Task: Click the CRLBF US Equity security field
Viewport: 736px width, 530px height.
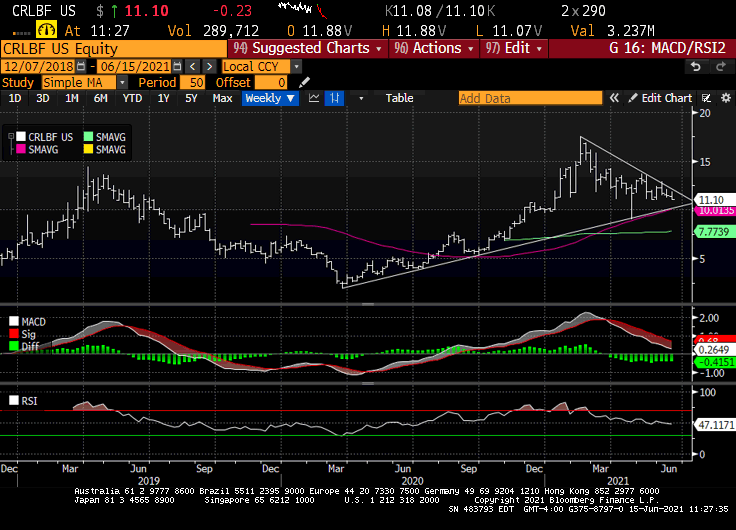Action: (x=114, y=49)
